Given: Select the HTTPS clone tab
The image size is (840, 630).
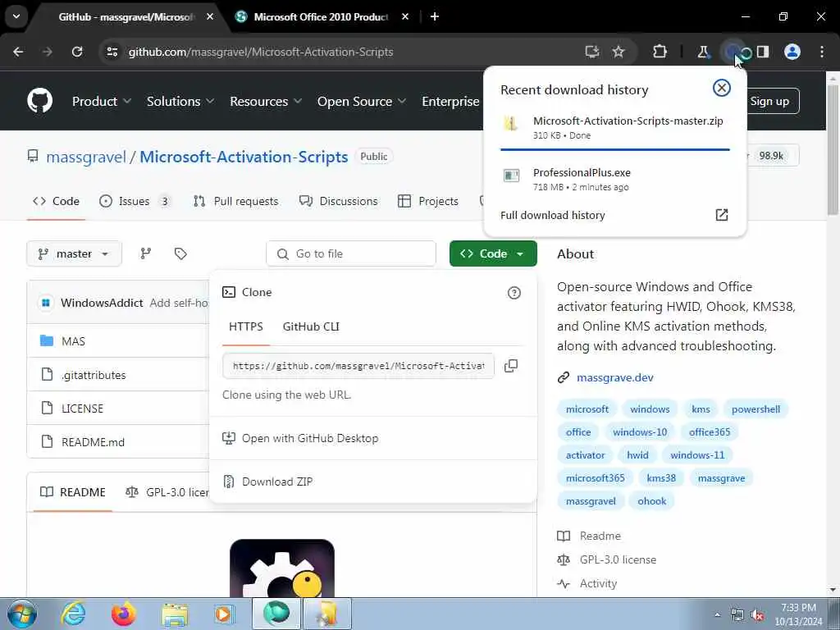Looking at the screenshot, I should tap(246, 326).
